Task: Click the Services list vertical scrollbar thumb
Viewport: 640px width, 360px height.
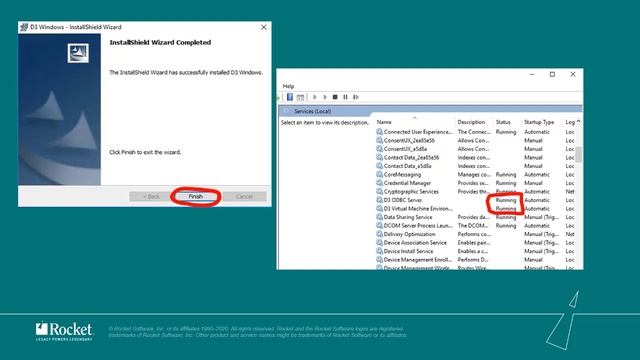Action: (578, 154)
